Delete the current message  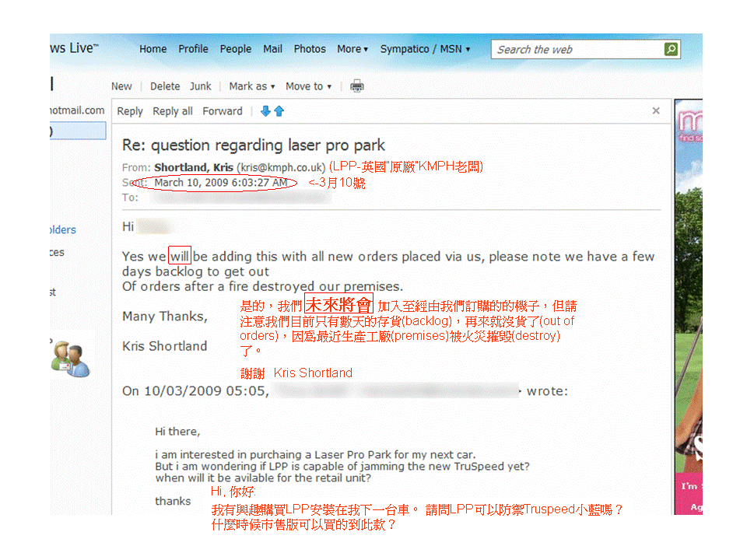[165, 86]
